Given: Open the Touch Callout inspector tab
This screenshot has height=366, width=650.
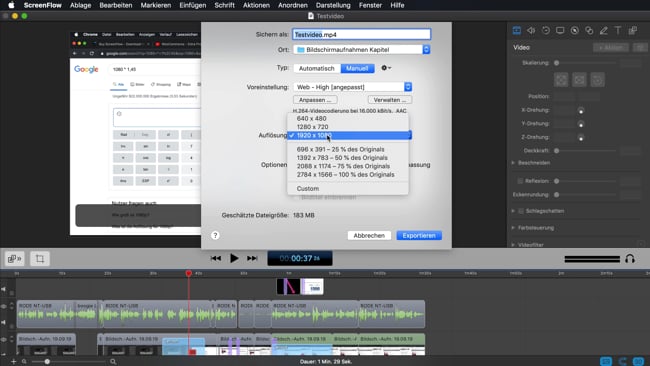Looking at the screenshot, I should [x=589, y=30].
